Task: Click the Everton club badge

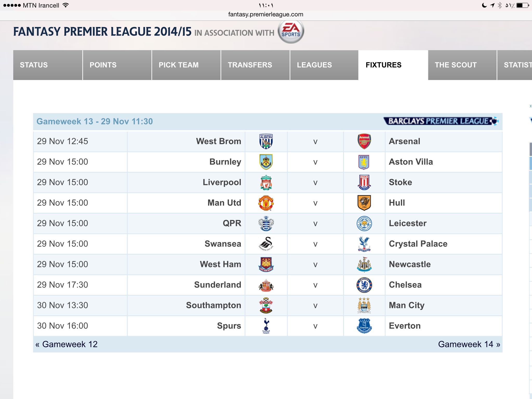Action: (x=364, y=326)
